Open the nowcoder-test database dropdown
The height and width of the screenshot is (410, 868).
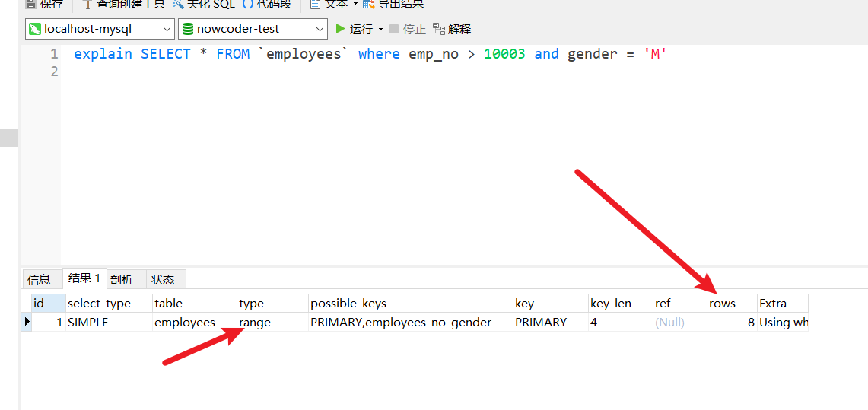click(253, 29)
